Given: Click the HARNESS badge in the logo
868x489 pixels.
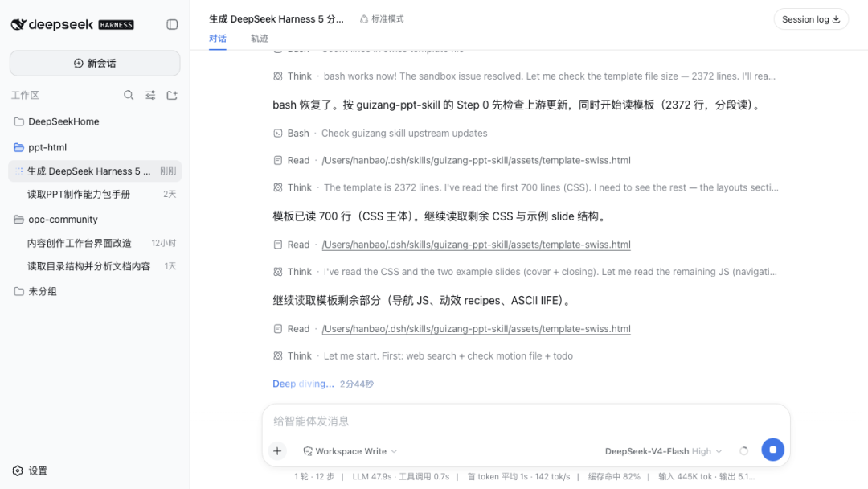Looking at the screenshot, I should tap(116, 25).
